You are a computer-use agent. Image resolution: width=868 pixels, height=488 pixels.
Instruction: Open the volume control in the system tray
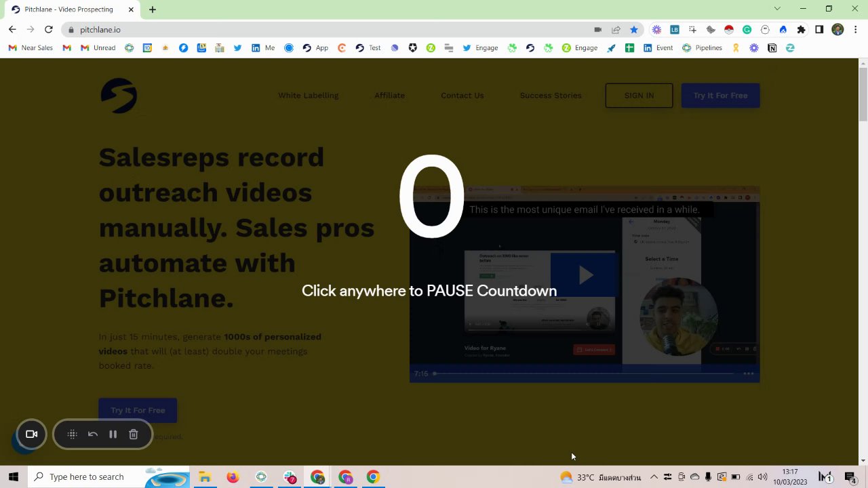pyautogui.click(x=763, y=477)
